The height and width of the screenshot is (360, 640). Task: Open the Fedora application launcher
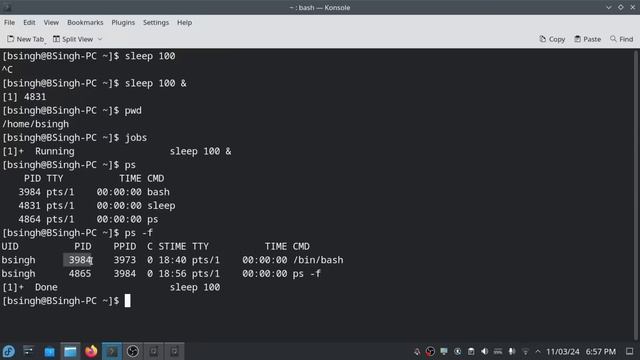tap(9, 351)
